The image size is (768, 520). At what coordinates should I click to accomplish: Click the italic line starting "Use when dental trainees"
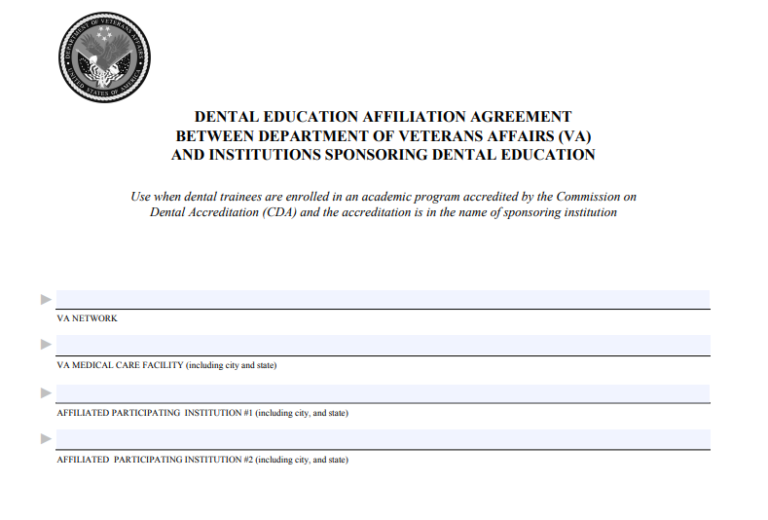[x=383, y=197]
